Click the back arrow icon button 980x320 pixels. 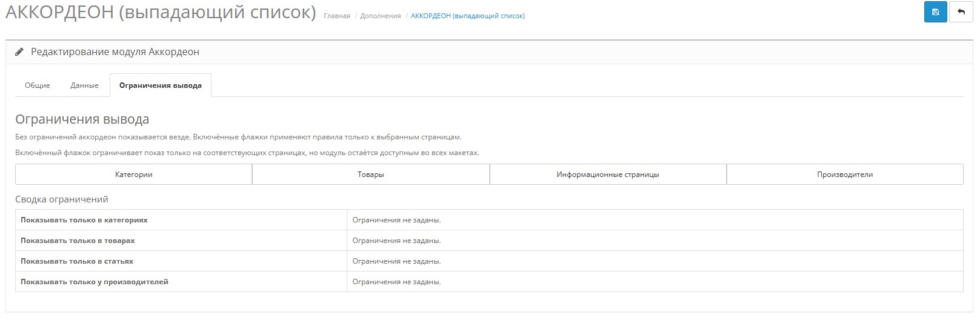point(961,12)
